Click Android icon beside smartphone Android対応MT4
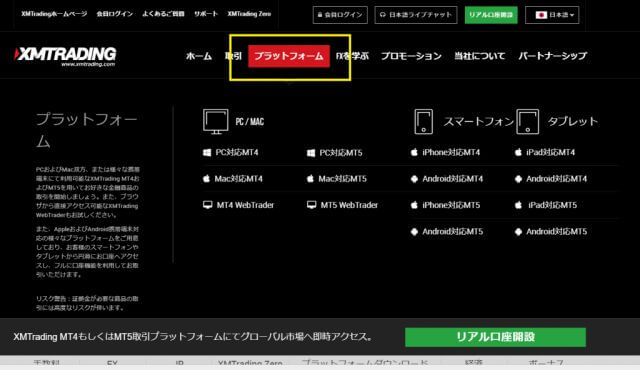The height and width of the screenshot is (370, 640). tap(414, 179)
